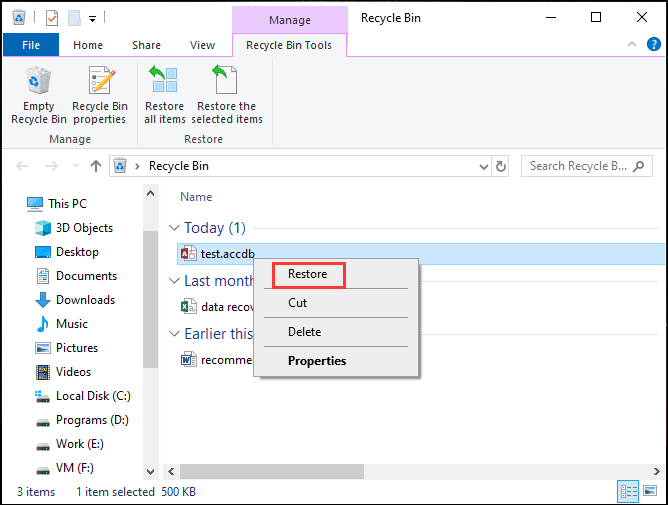Screen dimensions: 668x505
Task: Open Work (E:) drive
Action: coord(69,444)
